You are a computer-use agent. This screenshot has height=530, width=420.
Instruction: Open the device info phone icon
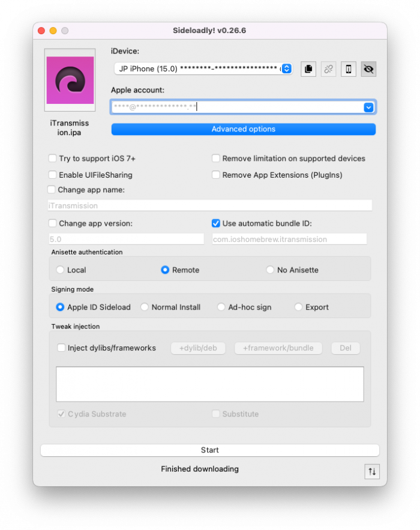click(x=349, y=69)
